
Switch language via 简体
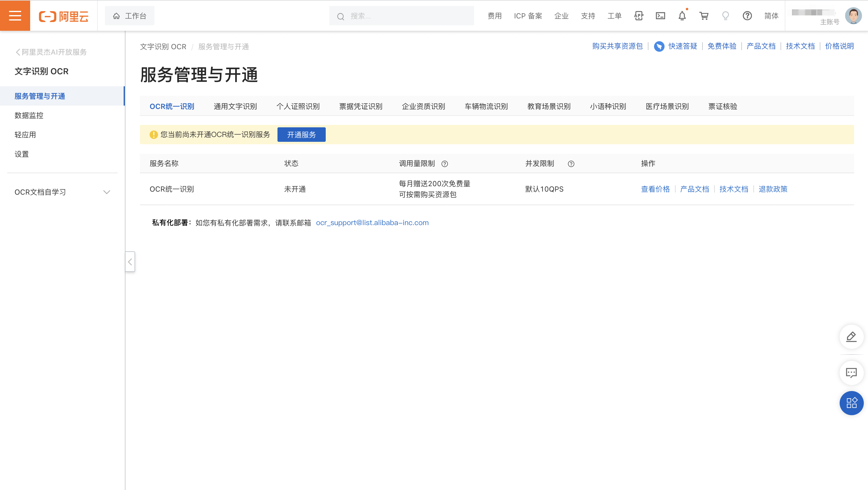(771, 16)
